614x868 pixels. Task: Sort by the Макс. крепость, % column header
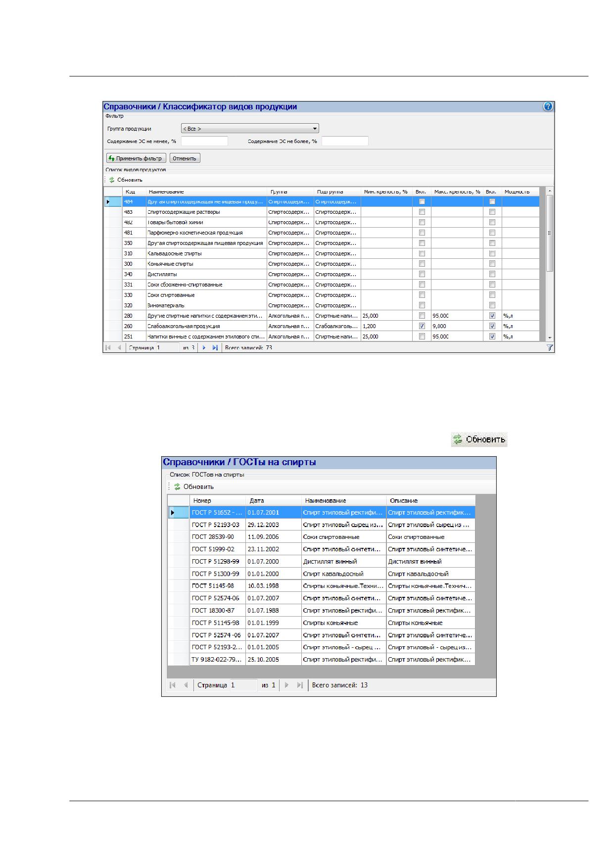click(457, 192)
